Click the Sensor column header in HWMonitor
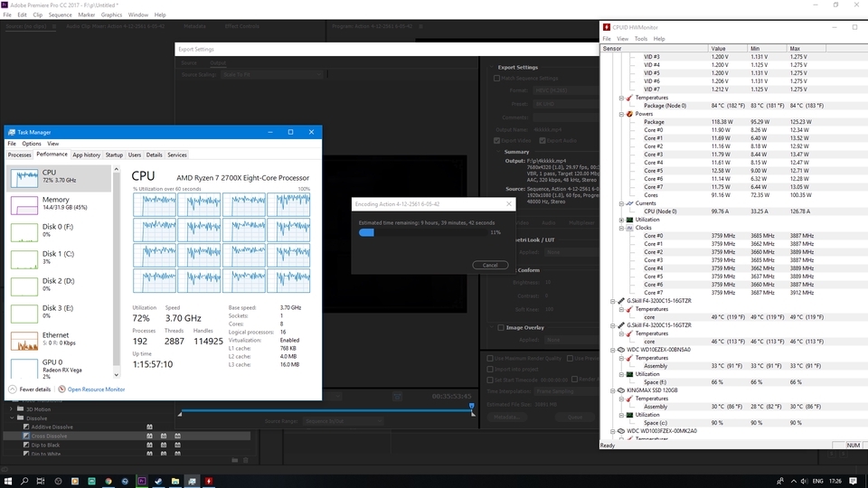 click(655, 49)
